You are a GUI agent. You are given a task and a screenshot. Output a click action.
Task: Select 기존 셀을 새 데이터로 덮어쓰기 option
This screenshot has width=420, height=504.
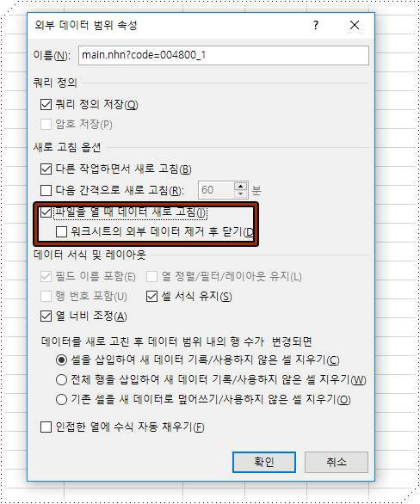(x=61, y=400)
